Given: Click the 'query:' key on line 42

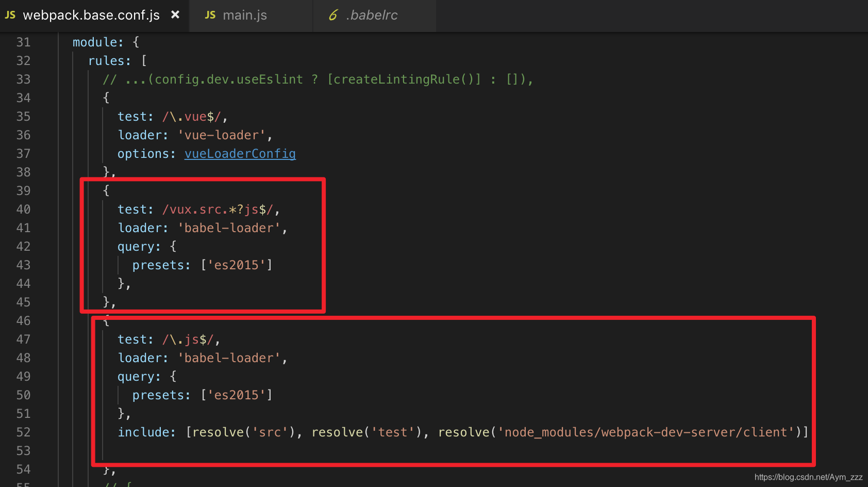Looking at the screenshot, I should (x=139, y=247).
